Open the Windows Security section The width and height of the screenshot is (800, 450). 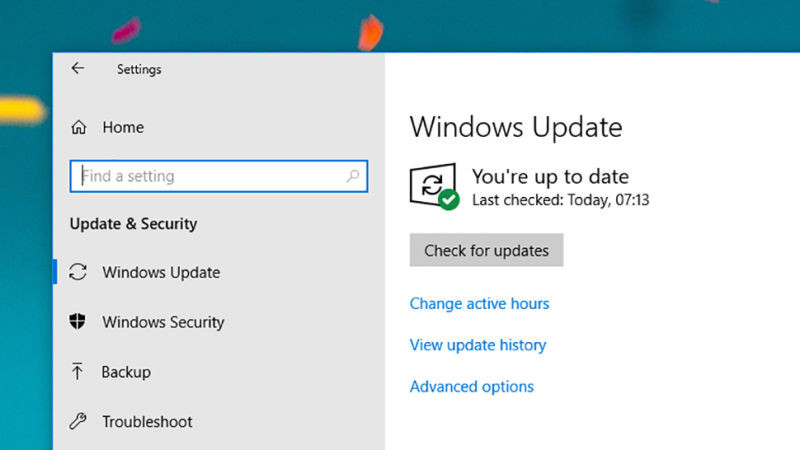pos(163,322)
